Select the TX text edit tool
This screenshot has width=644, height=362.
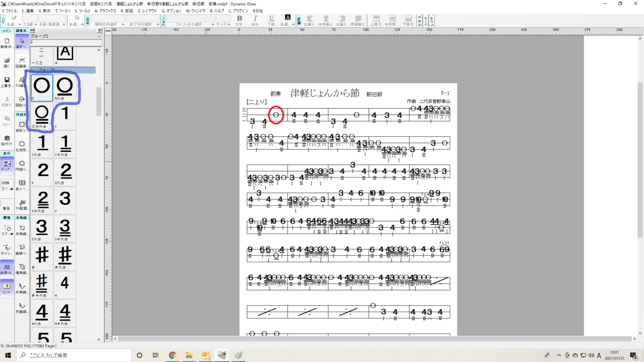(22, 82)
